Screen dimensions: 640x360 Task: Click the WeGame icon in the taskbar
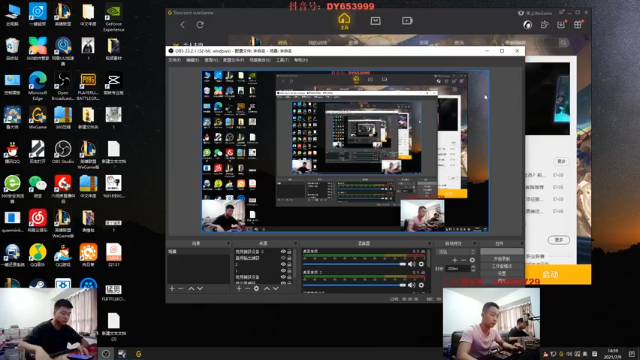(139, 354)
